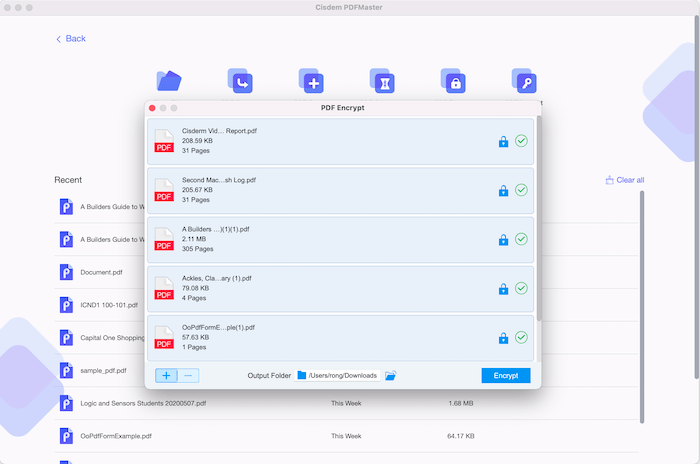Click Clear all in the Recent list
The height and width of the screenshot is (464, 700).
click(x=625, y=180)
